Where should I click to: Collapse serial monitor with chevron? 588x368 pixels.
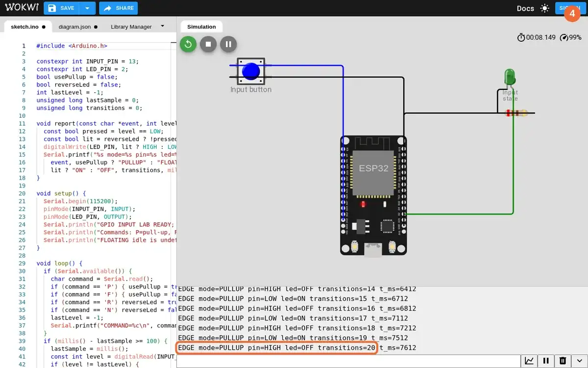click(x=579, y=361)
